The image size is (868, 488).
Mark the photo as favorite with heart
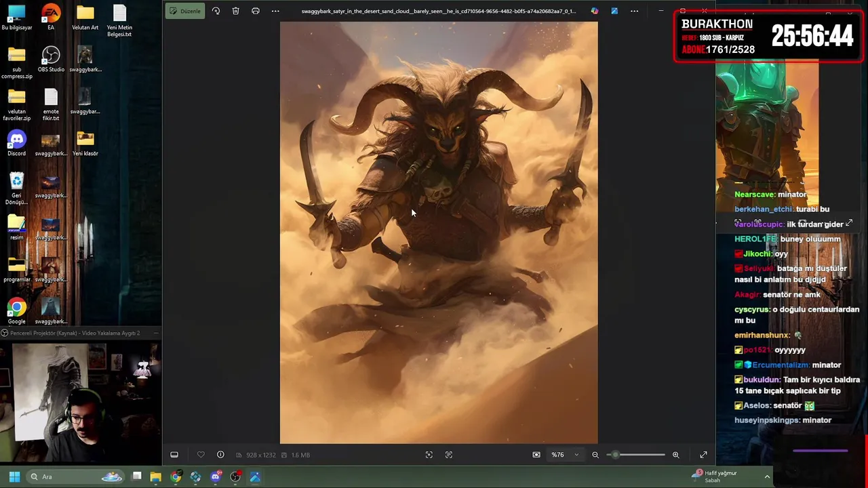tap(201, 455)
